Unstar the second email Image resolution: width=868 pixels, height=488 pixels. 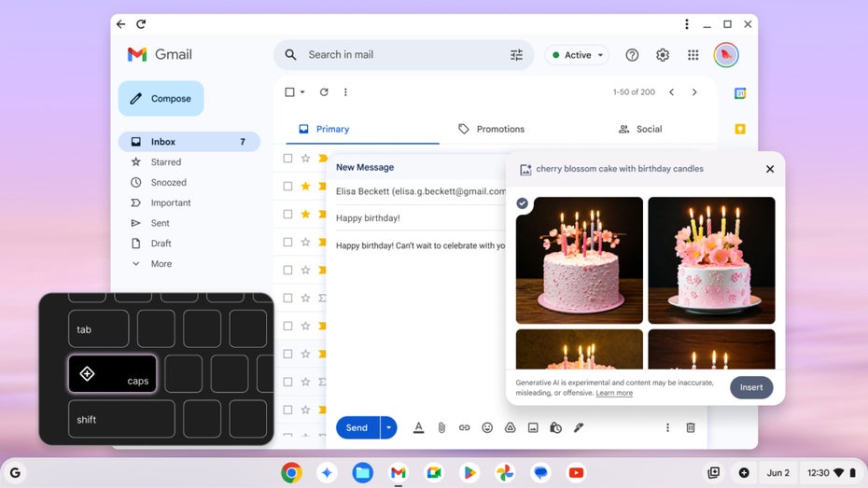pyautogui.click(x=305, y=186)
